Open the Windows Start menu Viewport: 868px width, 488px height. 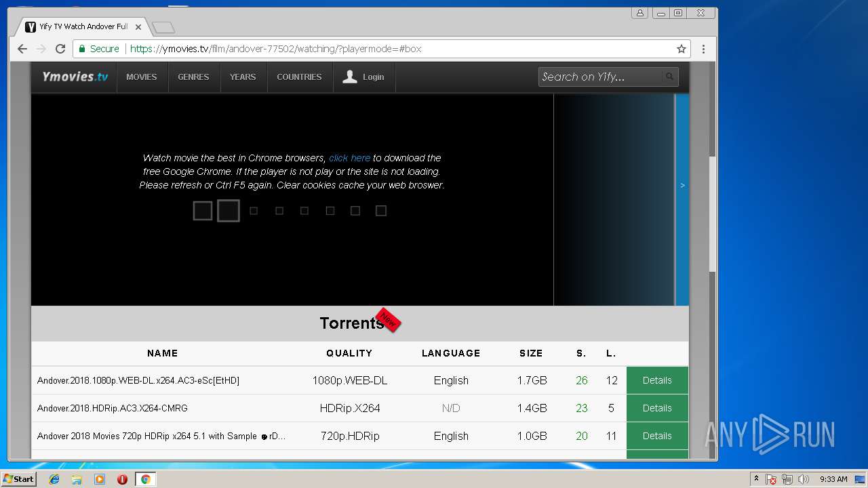[18, 479]
